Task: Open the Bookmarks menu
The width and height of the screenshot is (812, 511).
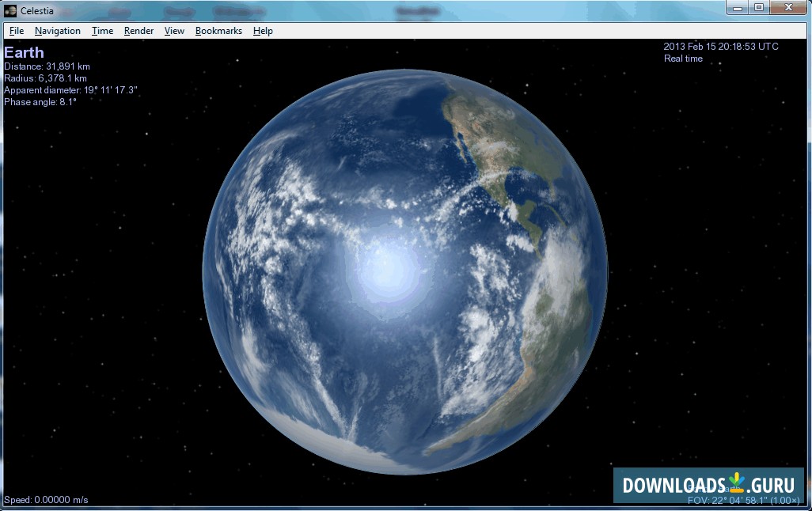Action: pos(218,31)
